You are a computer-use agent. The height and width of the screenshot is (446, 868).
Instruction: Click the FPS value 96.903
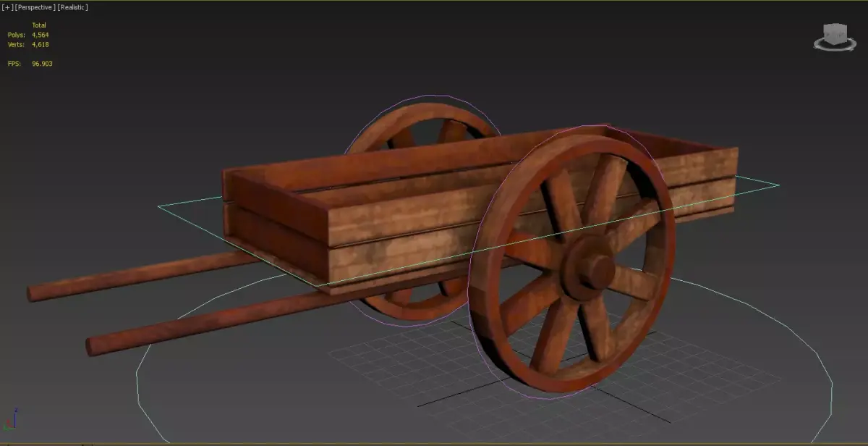pos(42,64)
